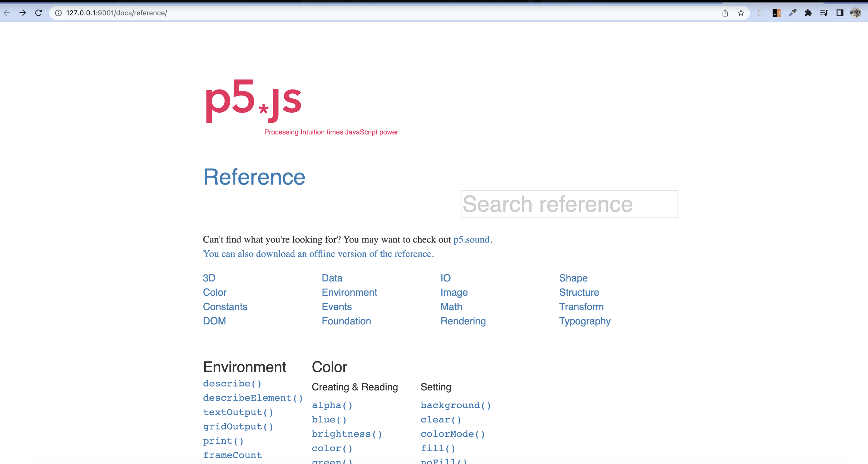
Task: Click the browser back arrow
Action: pyautogui.click(x=7, y=13)
